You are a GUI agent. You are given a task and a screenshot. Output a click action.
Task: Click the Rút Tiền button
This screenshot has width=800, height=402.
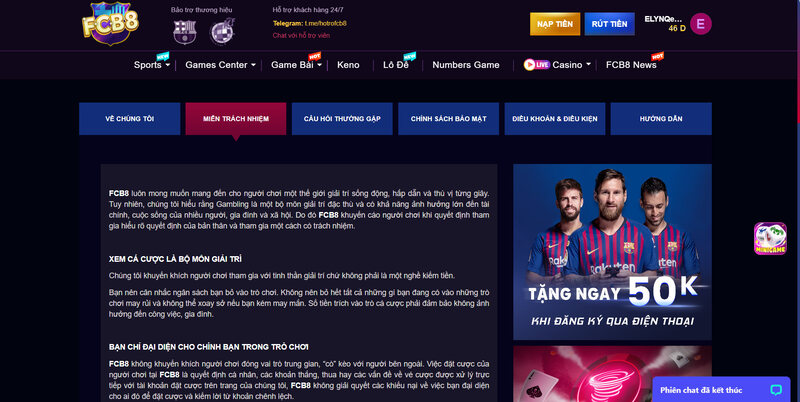[609, 24]
